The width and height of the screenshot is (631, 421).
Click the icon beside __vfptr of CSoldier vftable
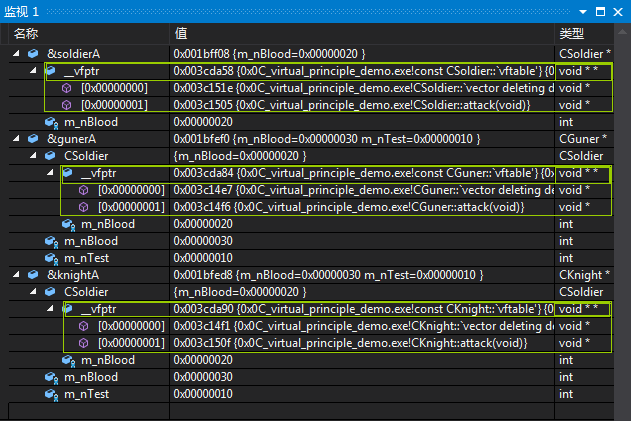[51, 71]
